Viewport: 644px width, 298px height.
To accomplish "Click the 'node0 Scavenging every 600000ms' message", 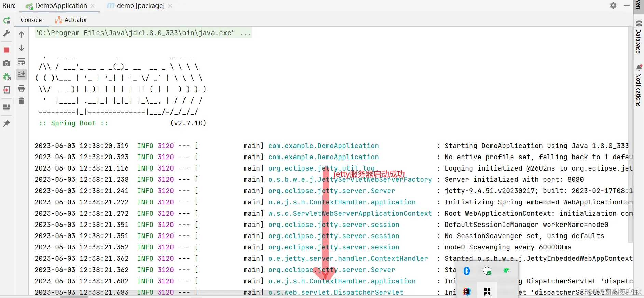I will [x=508, y=247].
